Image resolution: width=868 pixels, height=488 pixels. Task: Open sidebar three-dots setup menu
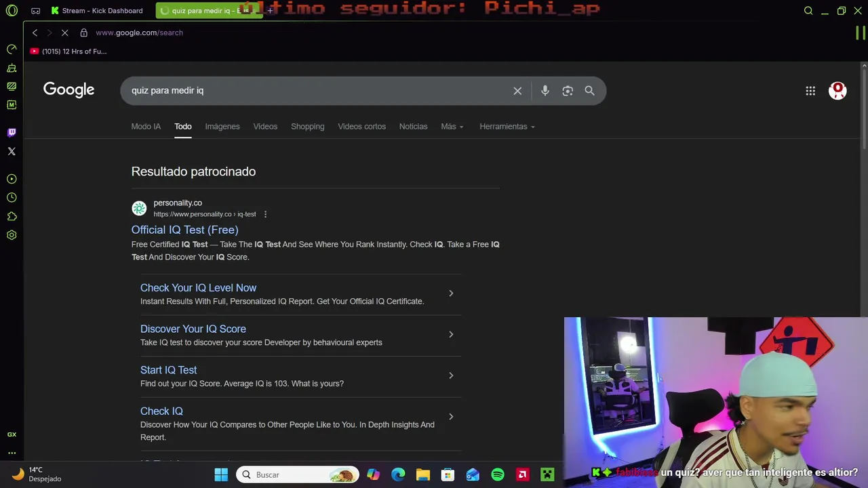coord(12,453)
